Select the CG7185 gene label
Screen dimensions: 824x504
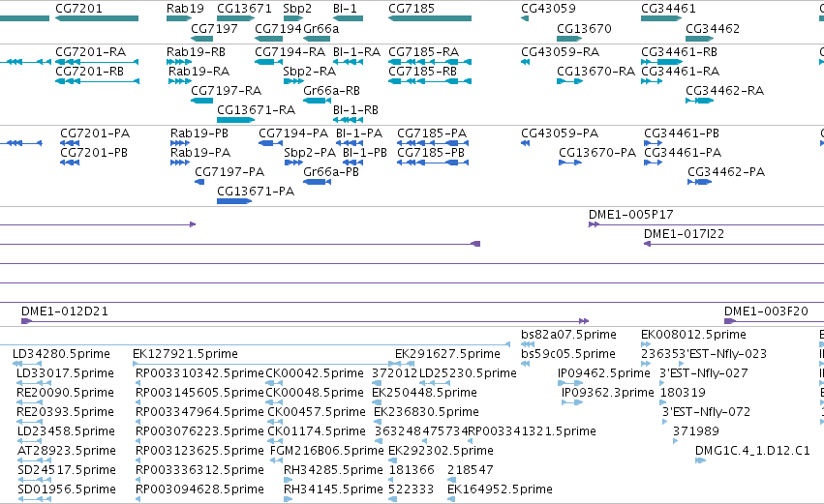(412, 9)
